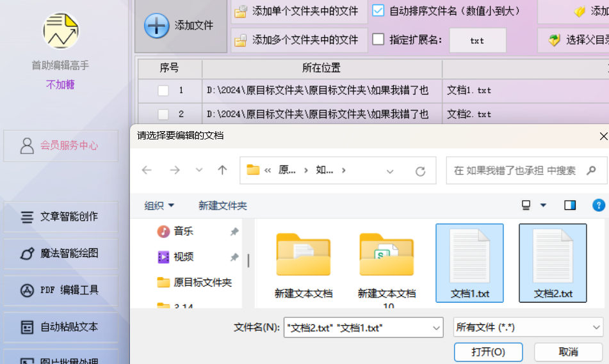Click the 首助编辑高手 app logo
609x364 pixels.
pos(61,31)
